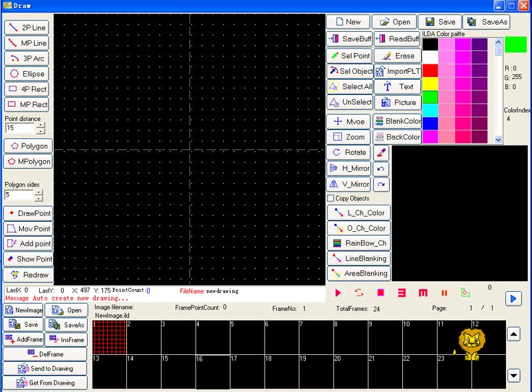Pick the red swatch in ILDA palette

pyautogui.click(x=430, y=70)
